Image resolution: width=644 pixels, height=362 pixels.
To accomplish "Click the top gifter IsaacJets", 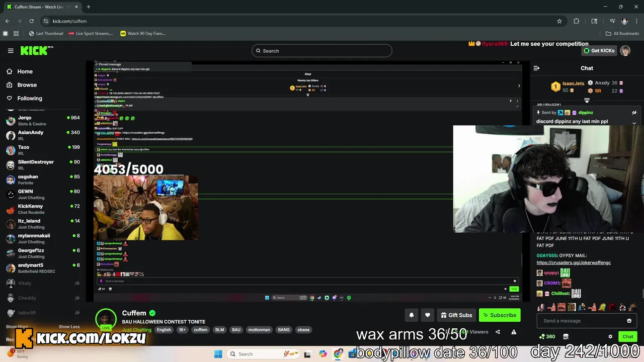I will 573,83.
